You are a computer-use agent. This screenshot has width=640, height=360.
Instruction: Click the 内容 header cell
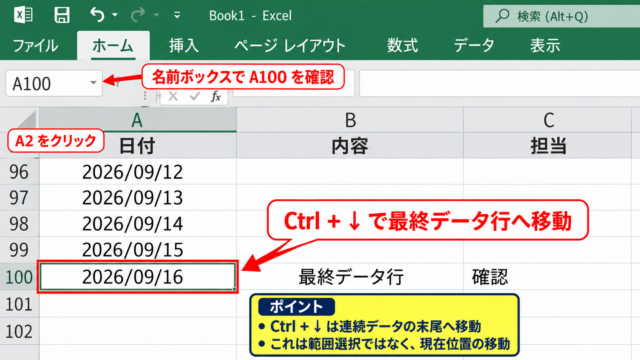(350, 145)
